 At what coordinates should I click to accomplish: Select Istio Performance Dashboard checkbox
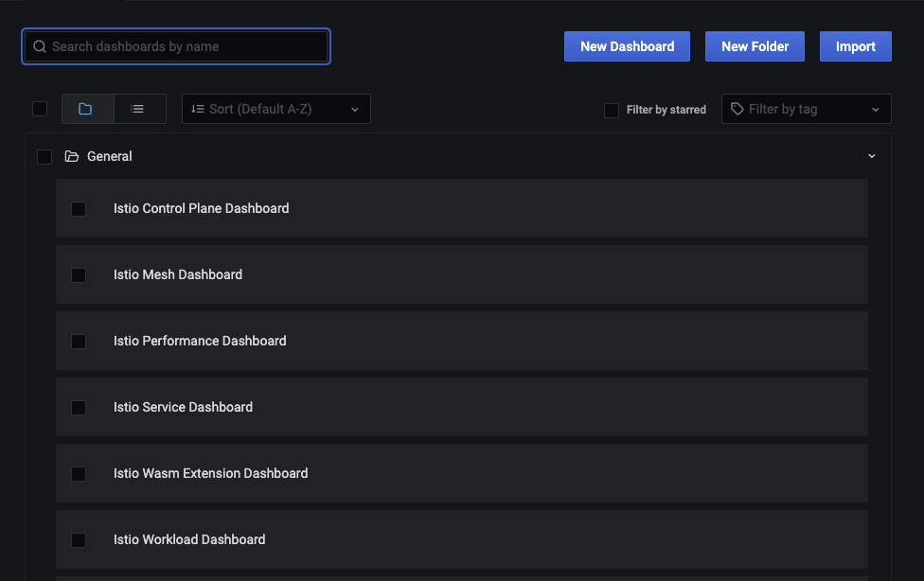[x=79, y=342]
